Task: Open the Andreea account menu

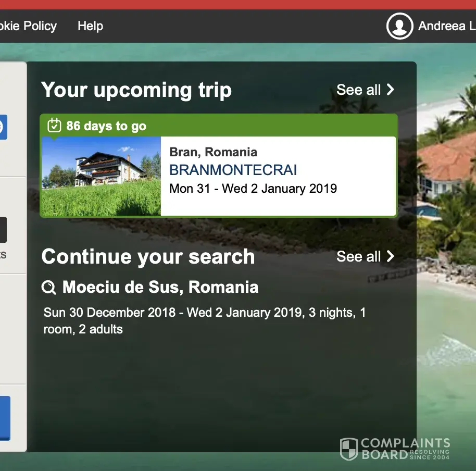Action: 446,26
